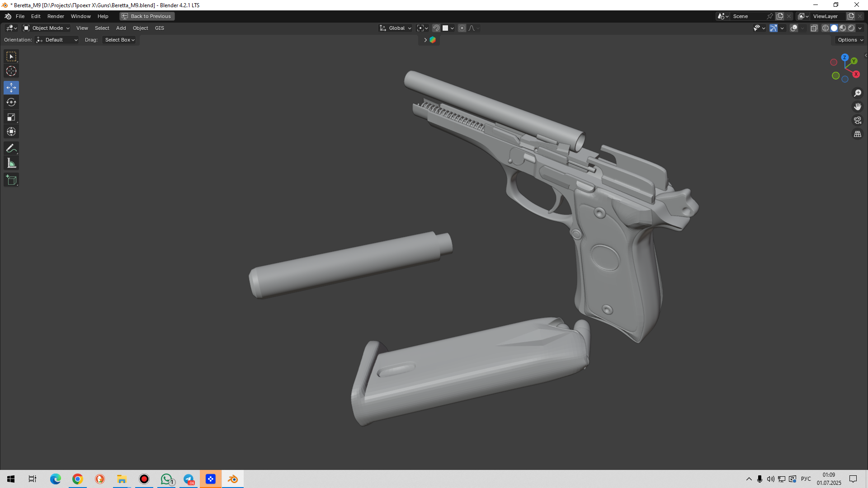Click the Zoom viewport navigation icon
The width and height of the screenshot is (868, 488).
pyautogui.click(x=857, y=93)
